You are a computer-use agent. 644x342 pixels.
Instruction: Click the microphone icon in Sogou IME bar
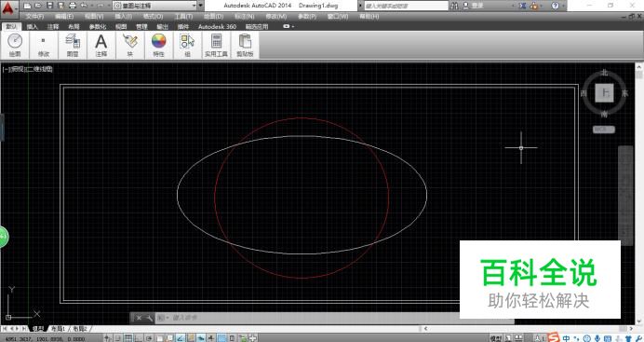[597, 338]
